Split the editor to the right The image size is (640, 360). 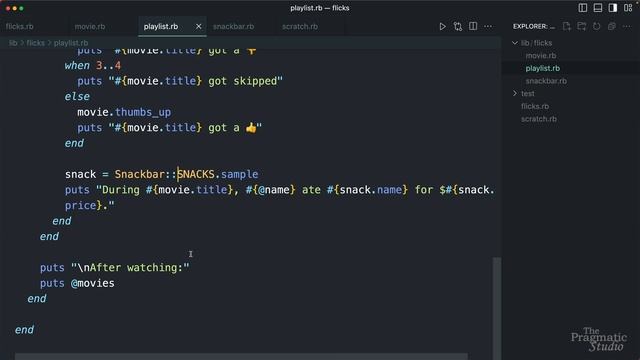click(x=473, y=26)
